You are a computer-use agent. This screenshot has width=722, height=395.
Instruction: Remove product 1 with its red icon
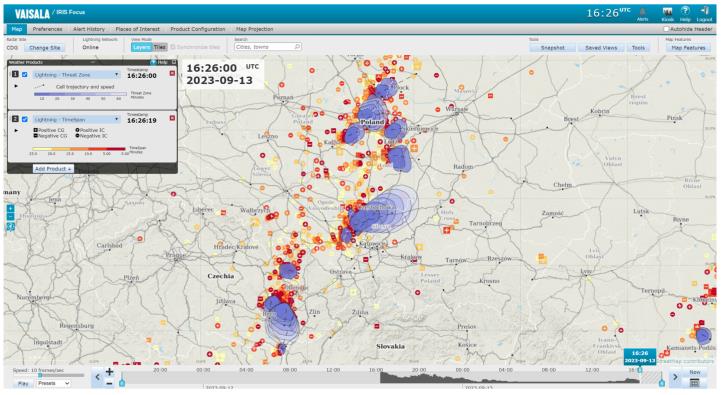172,73
